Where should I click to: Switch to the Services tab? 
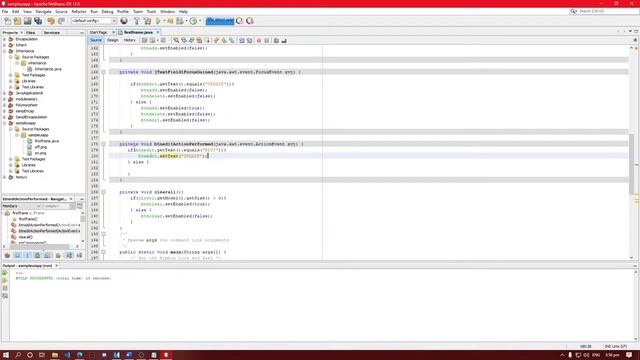click(52, 33)
